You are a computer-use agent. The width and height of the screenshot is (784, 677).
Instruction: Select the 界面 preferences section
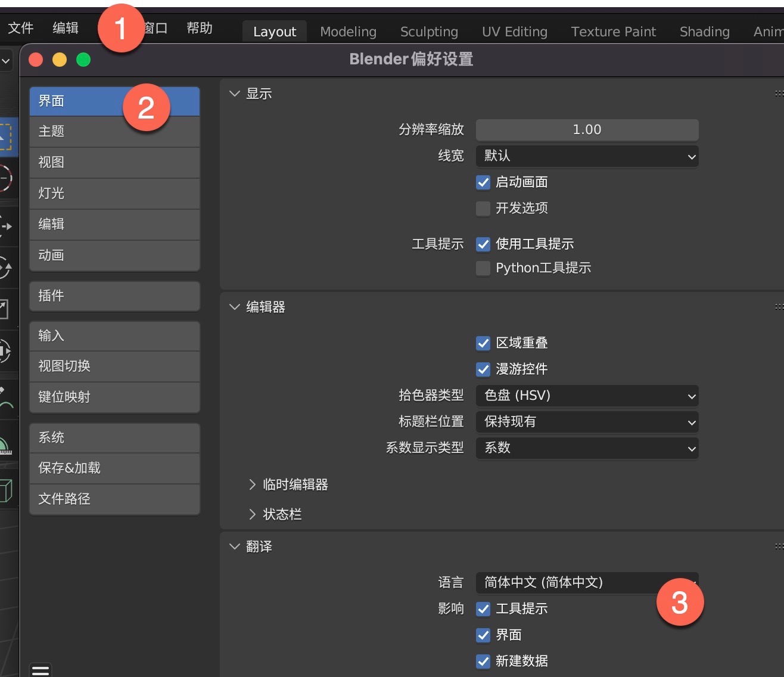[x=114, y=101]
